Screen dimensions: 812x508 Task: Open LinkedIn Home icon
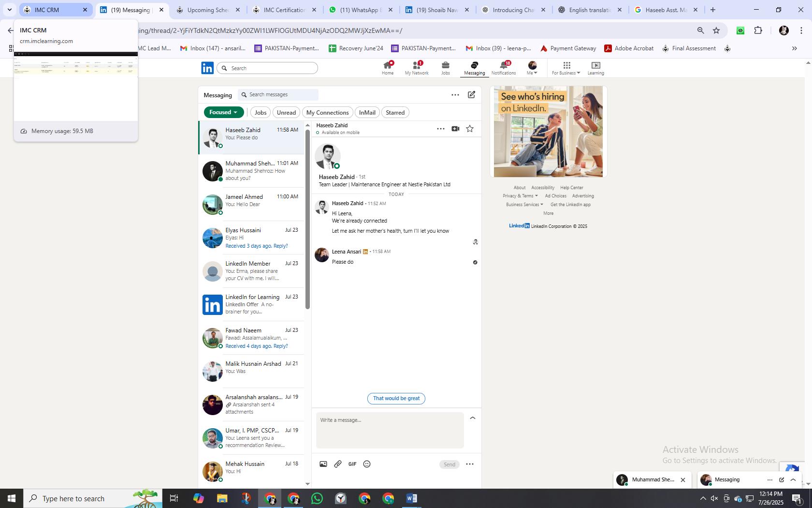coord(388,68)
